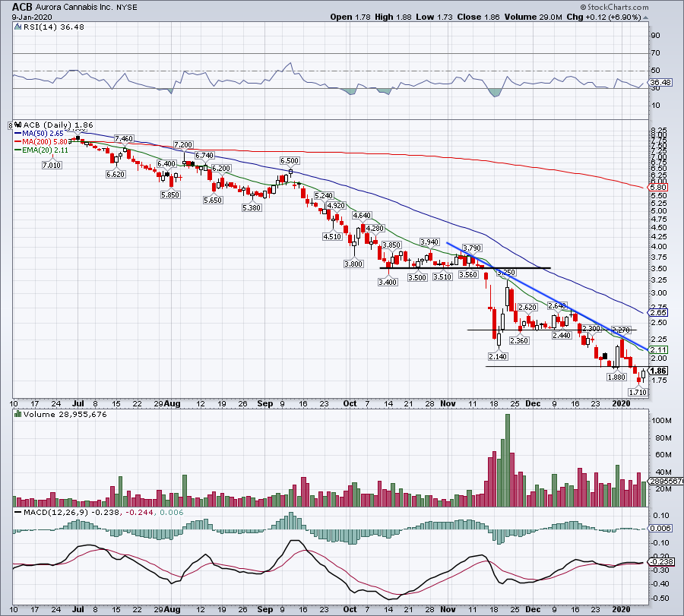
Task: Click the 3.790 November high label
Action: click(472, 248)
